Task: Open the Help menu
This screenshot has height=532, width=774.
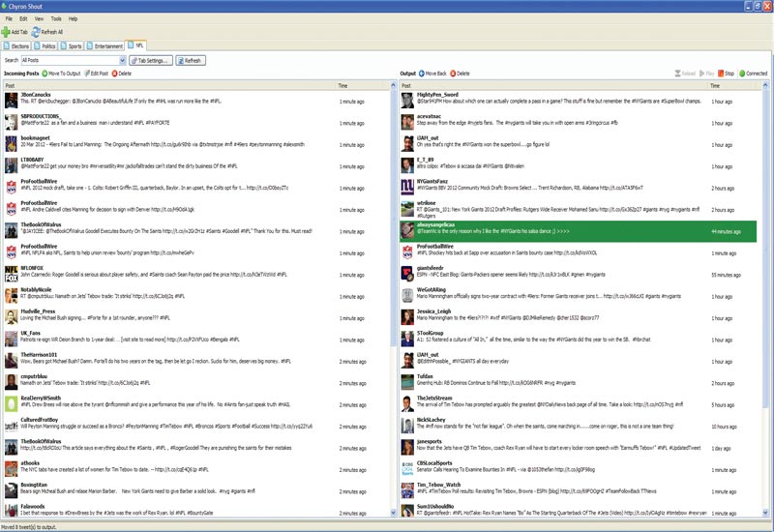Action: (x=74, y=18)
